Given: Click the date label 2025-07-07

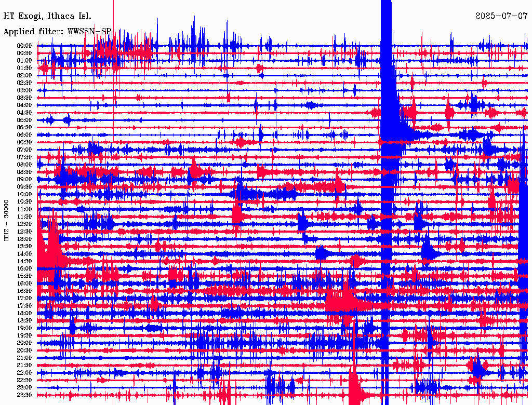Looking at the screenshot, I should coord(501,16).
